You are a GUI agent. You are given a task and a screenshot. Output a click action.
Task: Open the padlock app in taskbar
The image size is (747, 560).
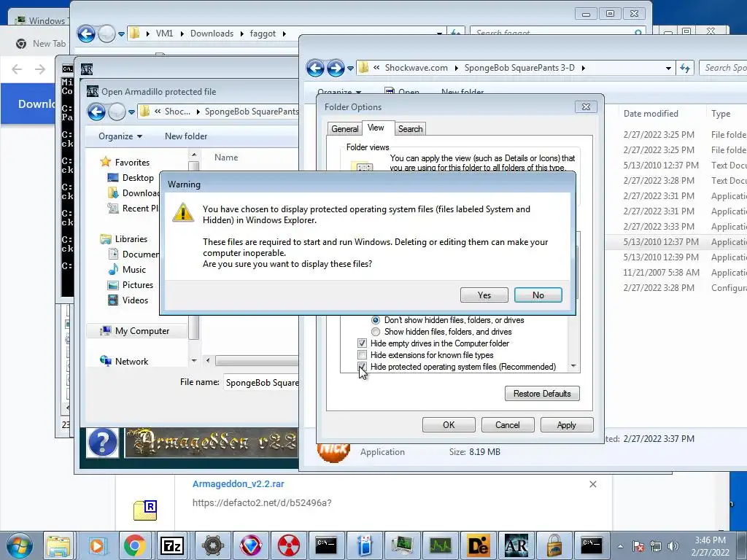click(x=554, y=545)
